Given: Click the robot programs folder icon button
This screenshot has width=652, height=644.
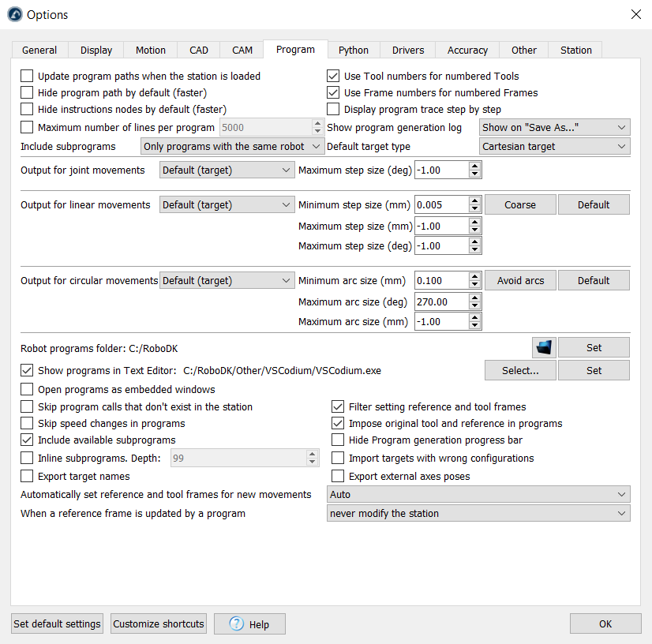Looking at the screenshot, I should [544, 347].
